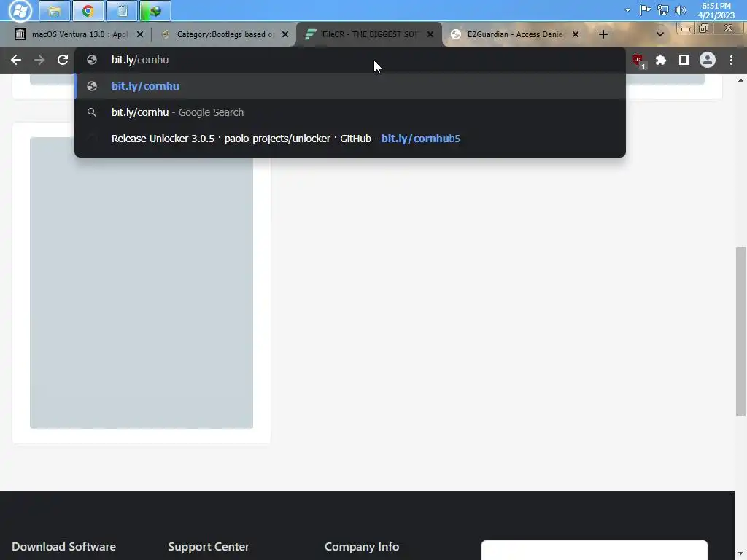Show hidden system tray icons
Screen dimensions: 747x560
click(627, 10)
